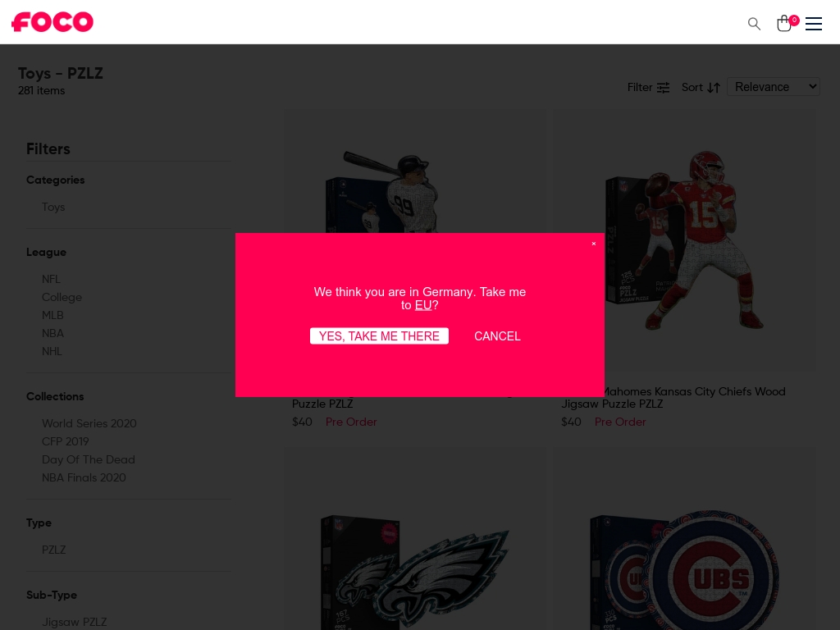
Task: Filter by NBA league
Action: [52, 333]
